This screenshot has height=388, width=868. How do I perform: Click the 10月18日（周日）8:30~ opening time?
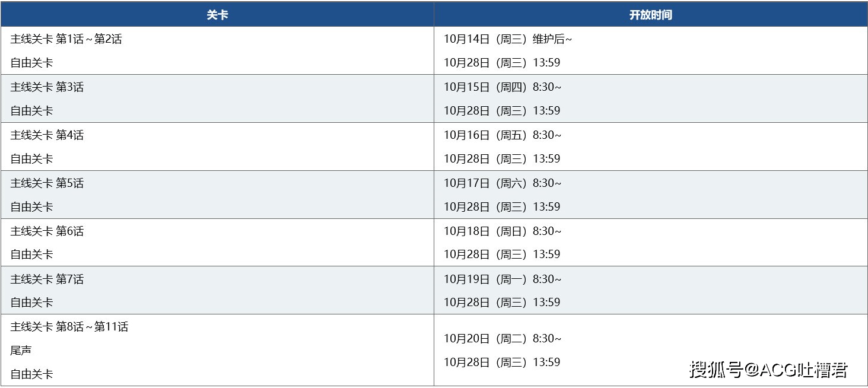(x=503, y=231)
